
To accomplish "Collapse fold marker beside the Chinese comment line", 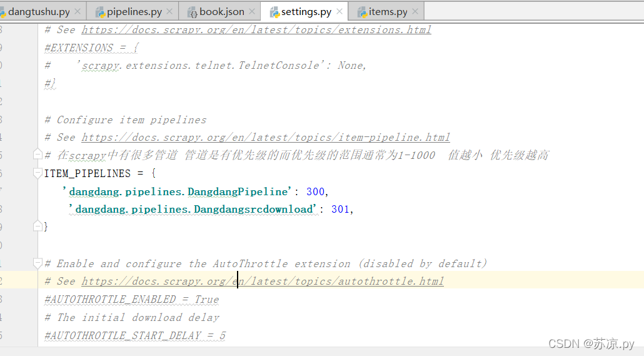I will 38,154.
